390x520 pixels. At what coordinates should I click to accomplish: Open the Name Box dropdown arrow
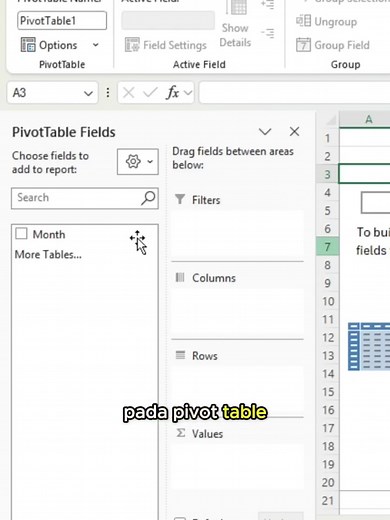(x=88, y=93)
